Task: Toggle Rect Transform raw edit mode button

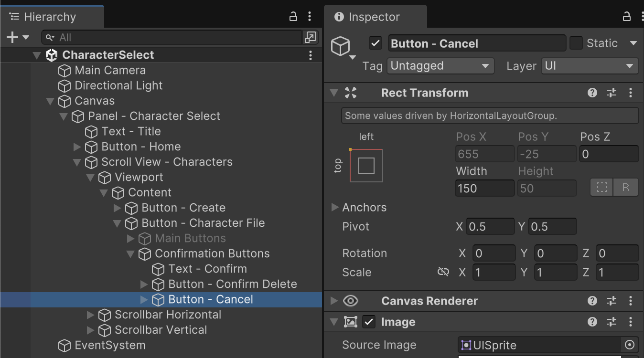Action: (625, 188)
